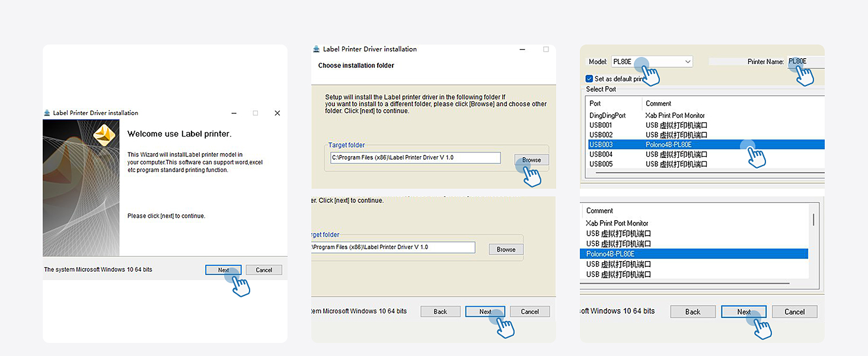Viewport: 868px width, 356px height.
Task: Click the Printer Name input field
Action: pyautogui.click(x=805, y=62)
